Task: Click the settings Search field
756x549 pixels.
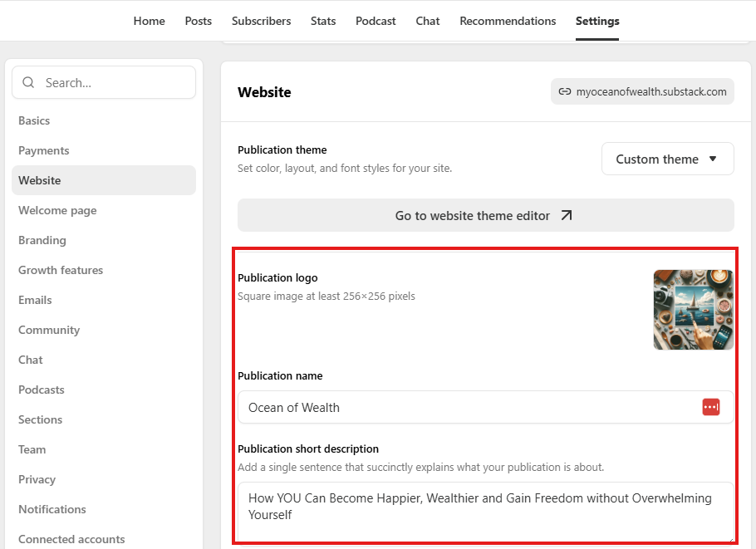Action: tap(104, 82)
